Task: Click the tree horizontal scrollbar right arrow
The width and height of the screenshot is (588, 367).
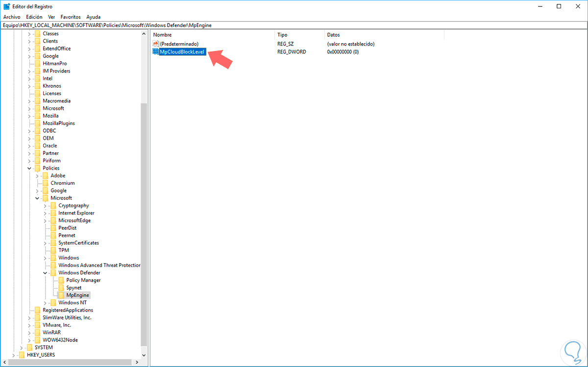Action: tap(137, 363)
